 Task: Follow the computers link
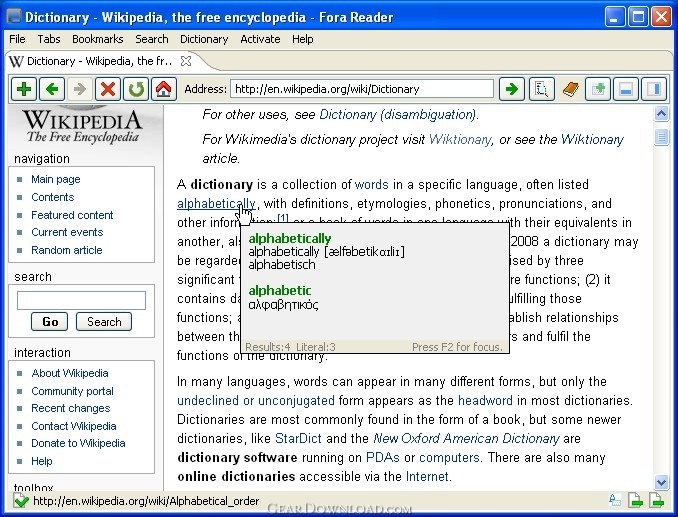pos(449,458)
